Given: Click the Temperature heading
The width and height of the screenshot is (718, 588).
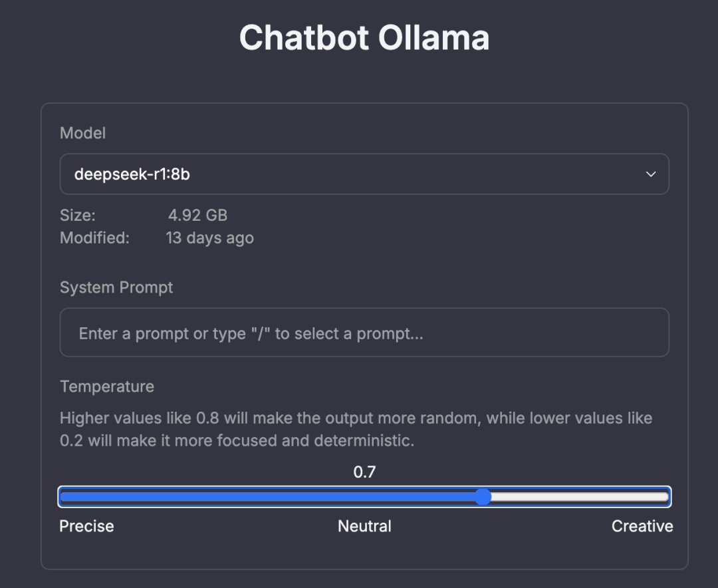Looking at the screenshot, I should [x=107, y=386].
